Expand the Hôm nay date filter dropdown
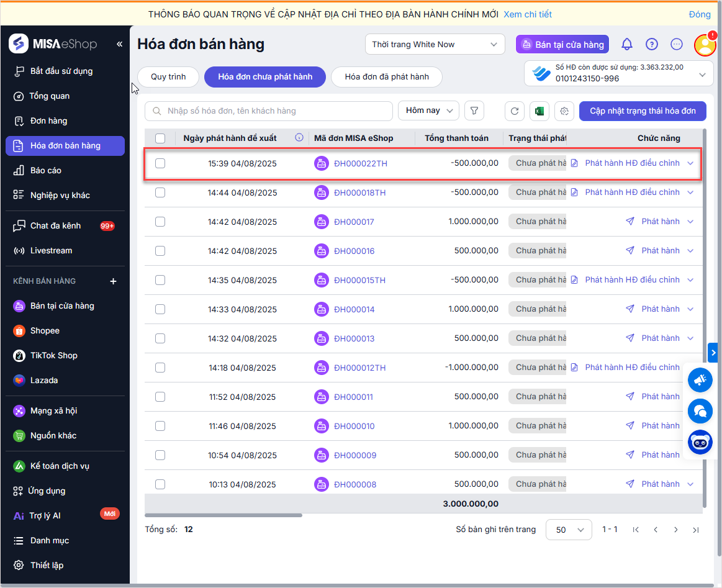This screenshot has width=722, height=588. click(428, 111)
